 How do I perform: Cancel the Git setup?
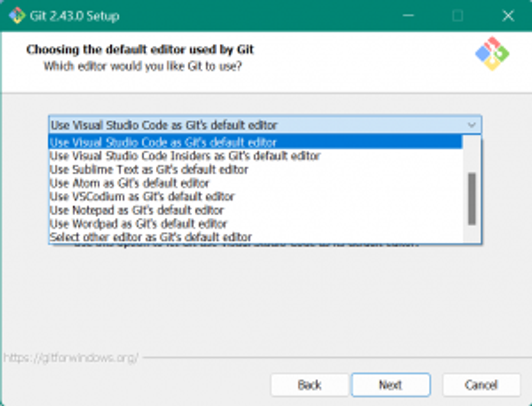click(x=481, y=385)
